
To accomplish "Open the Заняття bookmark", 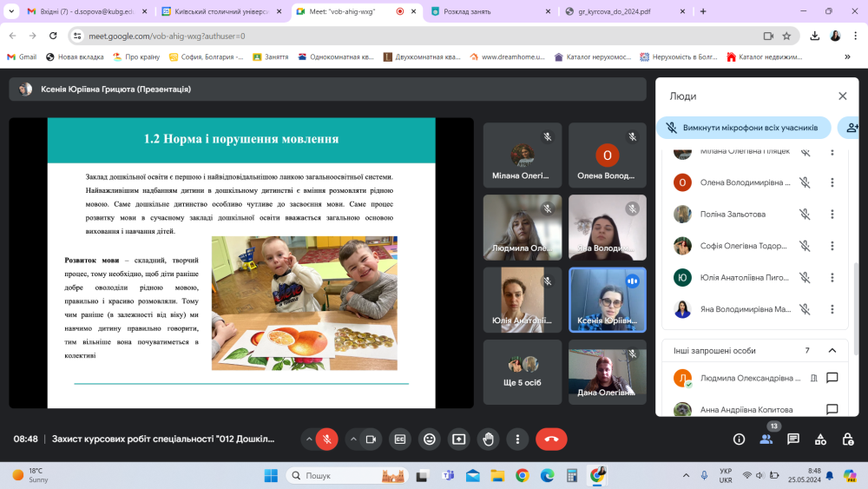I will [x=271, y=57].
